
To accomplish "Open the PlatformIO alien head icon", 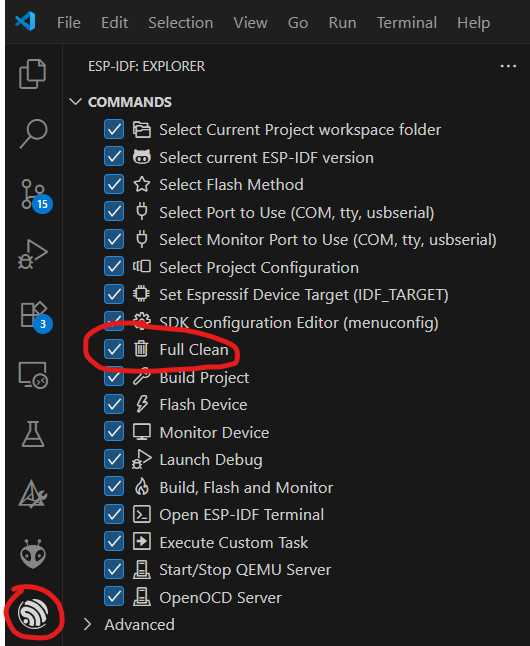I will pyautogui.click(x=33, y=554).
